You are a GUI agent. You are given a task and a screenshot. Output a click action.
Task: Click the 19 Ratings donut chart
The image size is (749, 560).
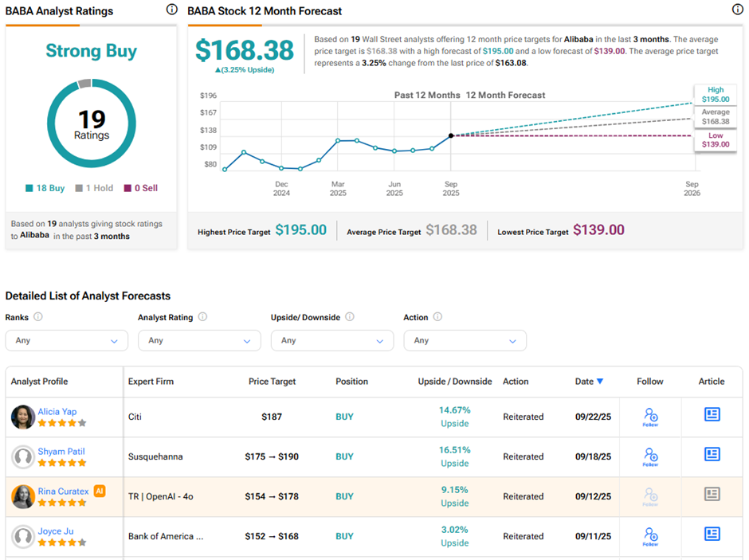[92, 123]
